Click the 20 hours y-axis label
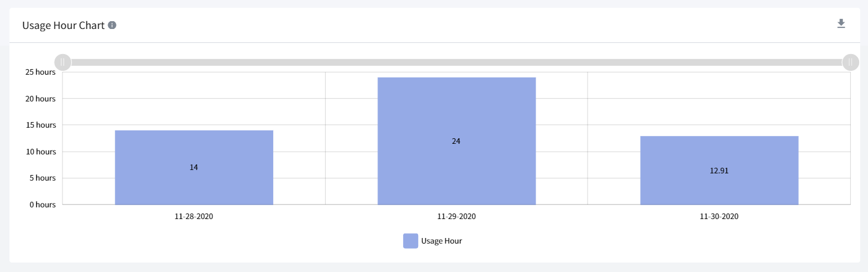This screenshot has height=272, width=868. click(41, 99)
